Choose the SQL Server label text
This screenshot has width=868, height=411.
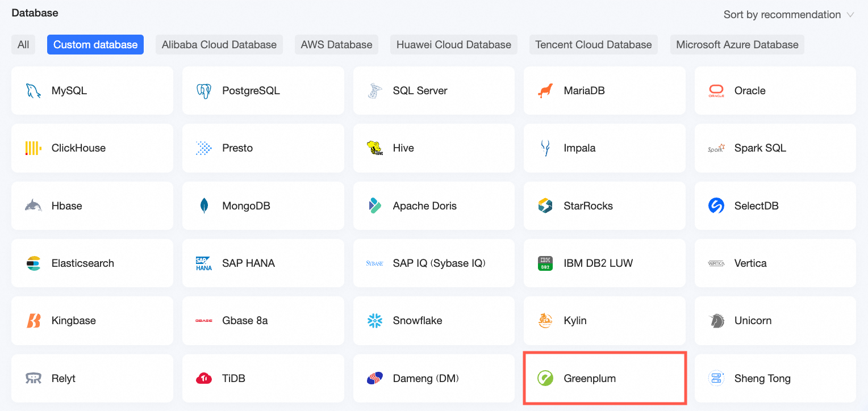pos(420,91)
